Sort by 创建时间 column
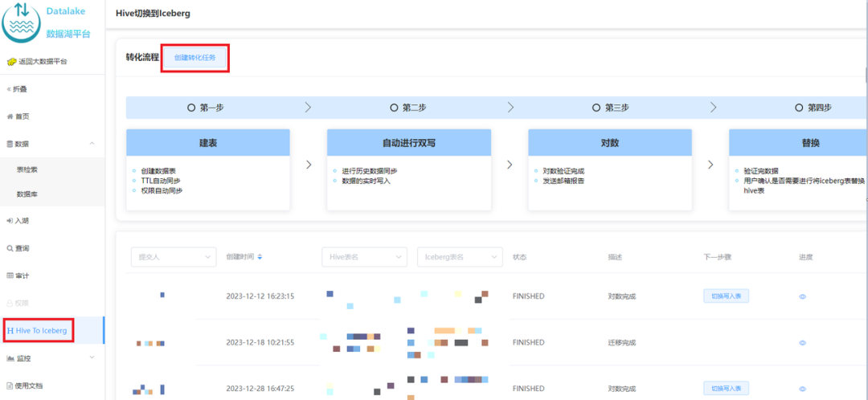Image resolution: width=868 pixels, height=400 pixels. click(x=244, y=257)
